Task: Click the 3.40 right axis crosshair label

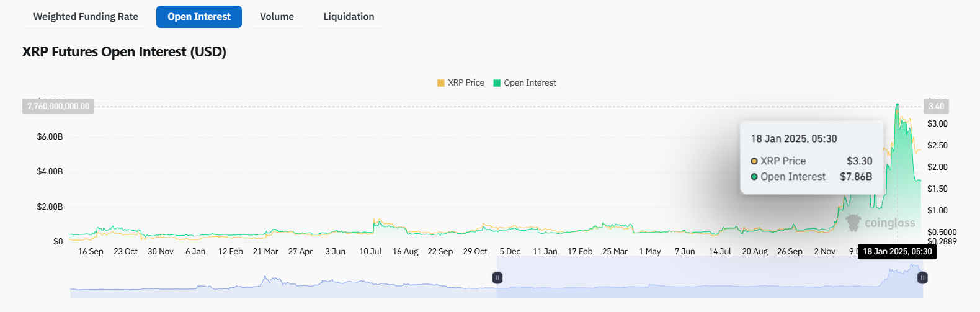Action: (936, 107)
